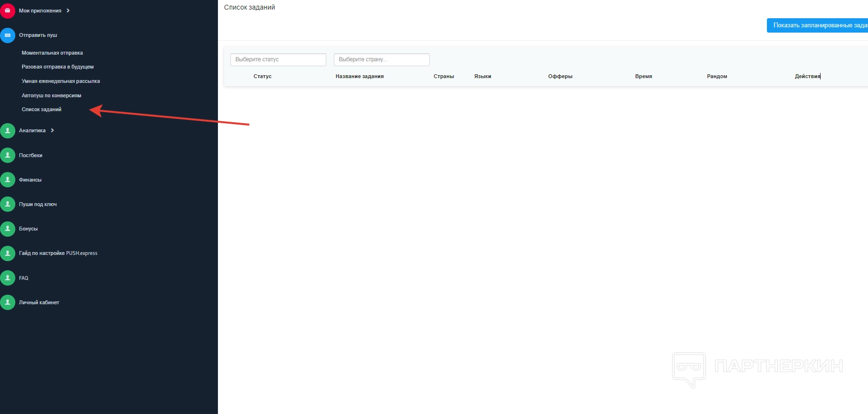This screenshot has width=868, height=414.
Task: Click the Время column header
Action: point(643,76)
